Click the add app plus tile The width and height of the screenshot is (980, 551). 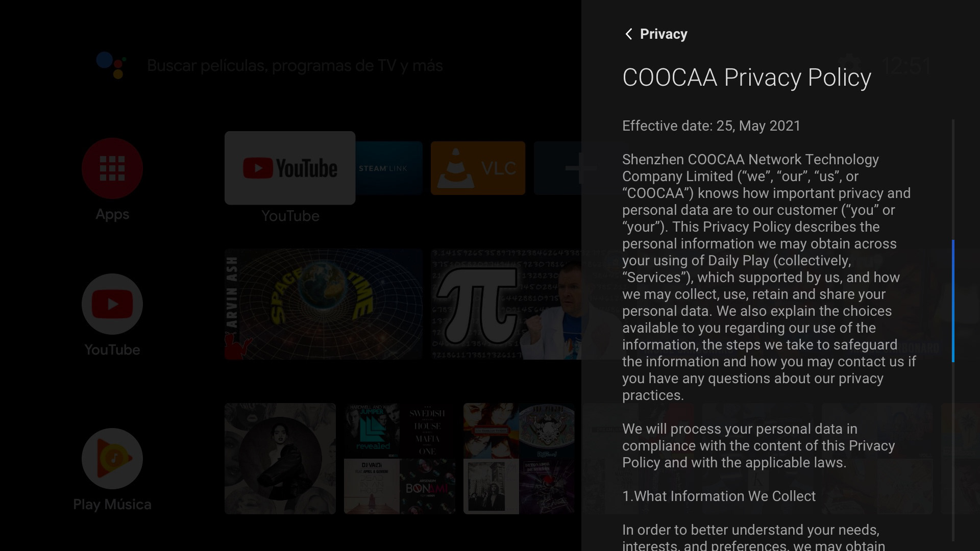[557, 168]
